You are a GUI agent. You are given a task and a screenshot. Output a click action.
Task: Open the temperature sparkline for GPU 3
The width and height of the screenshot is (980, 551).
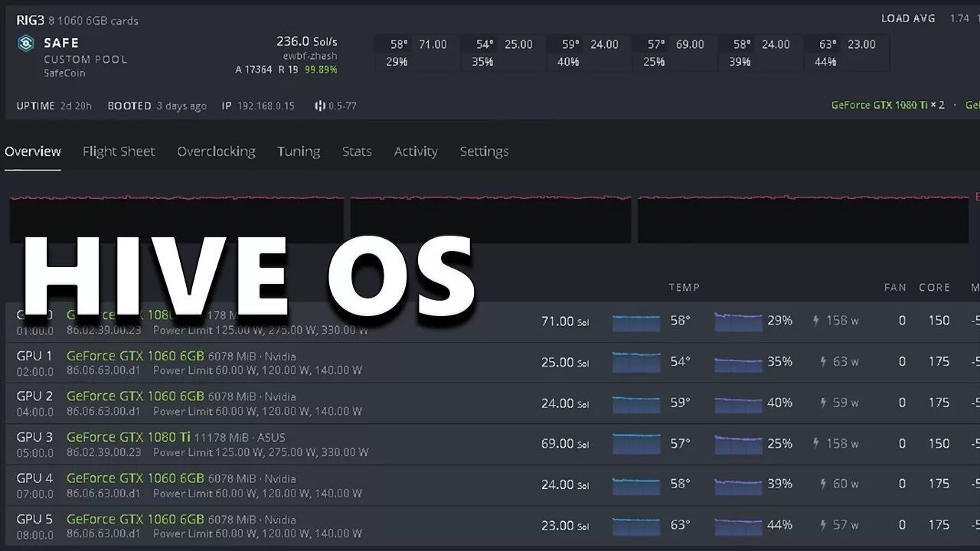(636, 443)
